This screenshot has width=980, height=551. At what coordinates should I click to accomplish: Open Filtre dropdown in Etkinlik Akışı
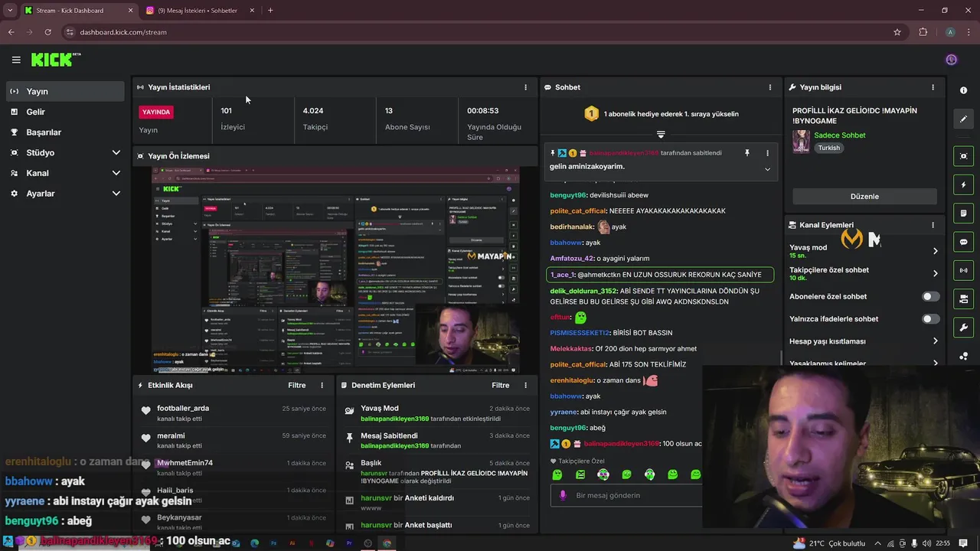coord(296,386)
